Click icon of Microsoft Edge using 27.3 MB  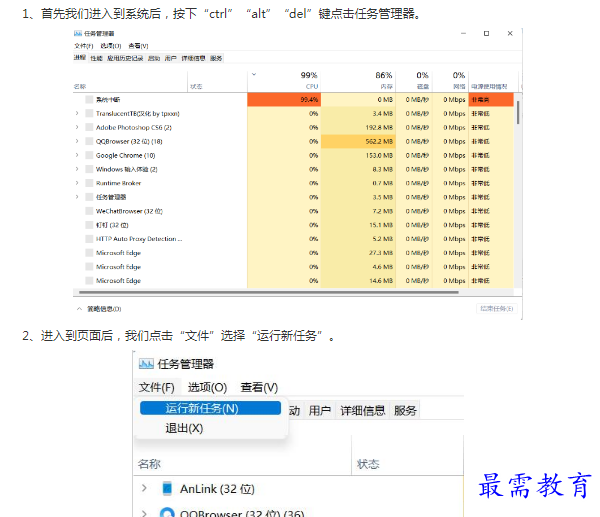click(x=89, y=253)
